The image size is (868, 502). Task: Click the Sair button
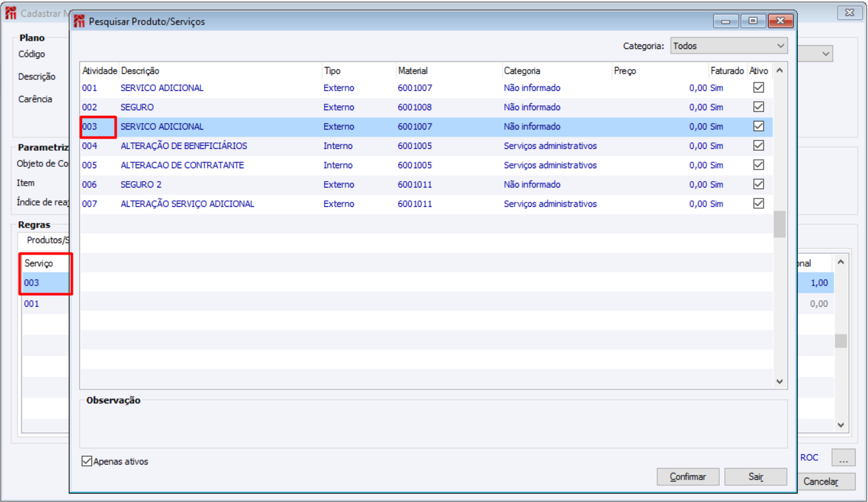click(x=756, y=477)
